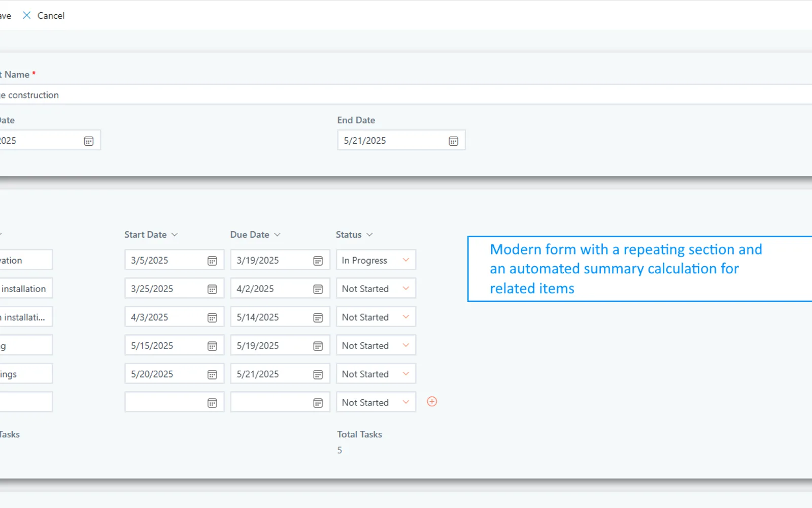This screenshot has width=812, height=508.
Task: Open start date calendar for 5/20/2025 row
Action: point(212,374)
